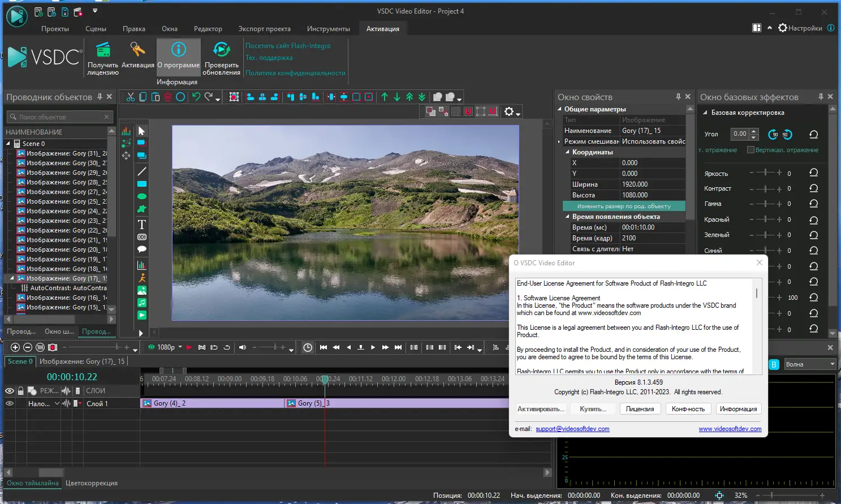Select the Text tool (T) icon
This screenshot has width=841, height=504.
coord(142,225)
